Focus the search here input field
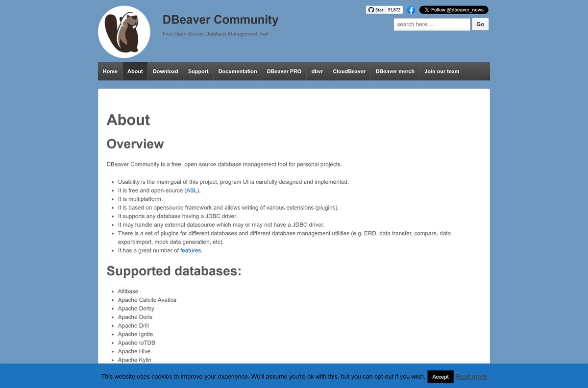 [x=432, y=24]
